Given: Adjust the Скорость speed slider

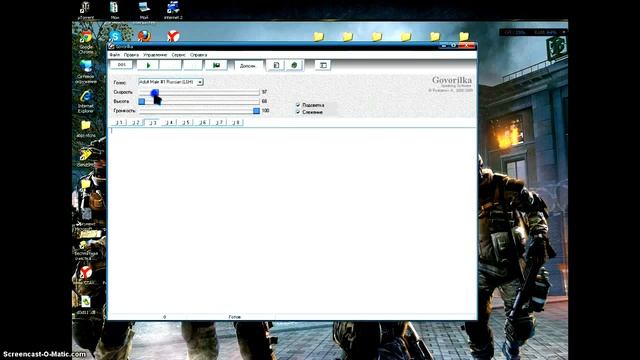Looking at the screenshot, I should pos(154,93).
